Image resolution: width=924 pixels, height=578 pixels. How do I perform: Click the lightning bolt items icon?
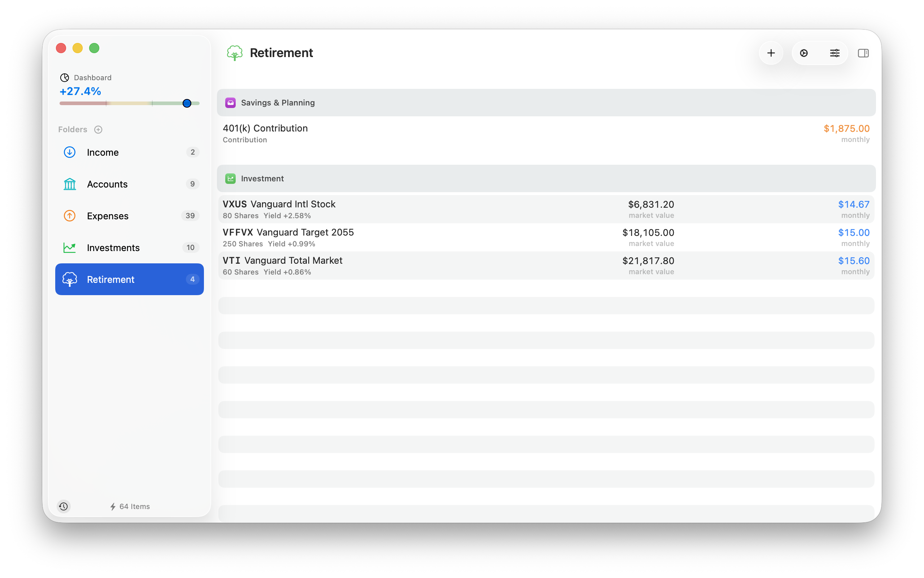[113, 506]
